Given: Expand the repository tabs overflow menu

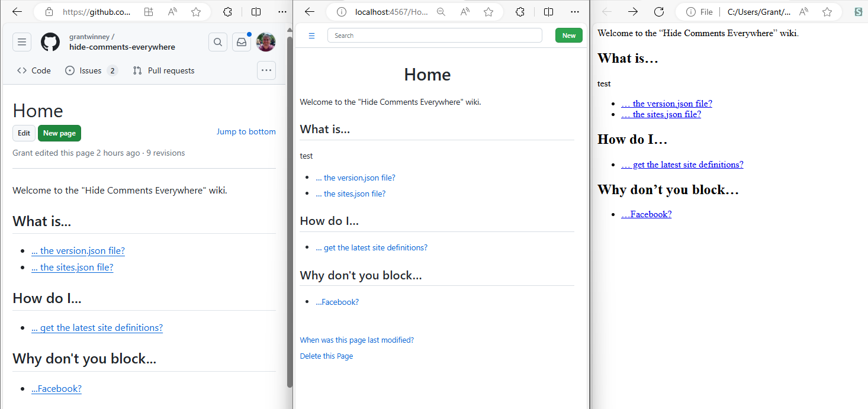Looking at the screenshot, I should tap(266, 70).
